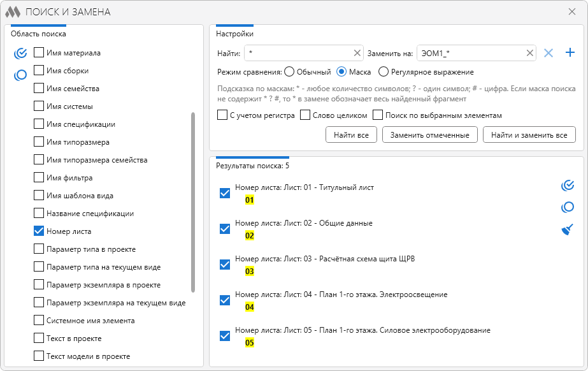The image size is (588, 371).
Task: Remove search row with blue X icon
Action: (x=549, y=53)
